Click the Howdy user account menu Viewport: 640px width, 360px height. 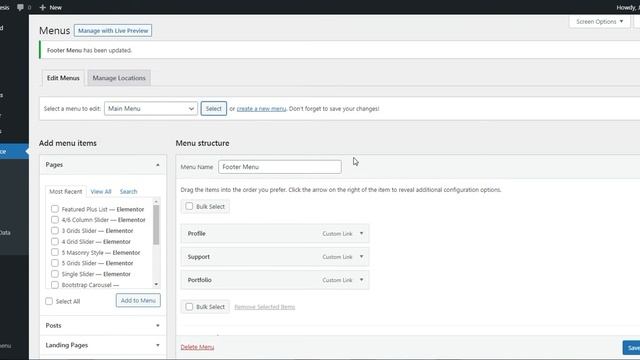point(628,7)
